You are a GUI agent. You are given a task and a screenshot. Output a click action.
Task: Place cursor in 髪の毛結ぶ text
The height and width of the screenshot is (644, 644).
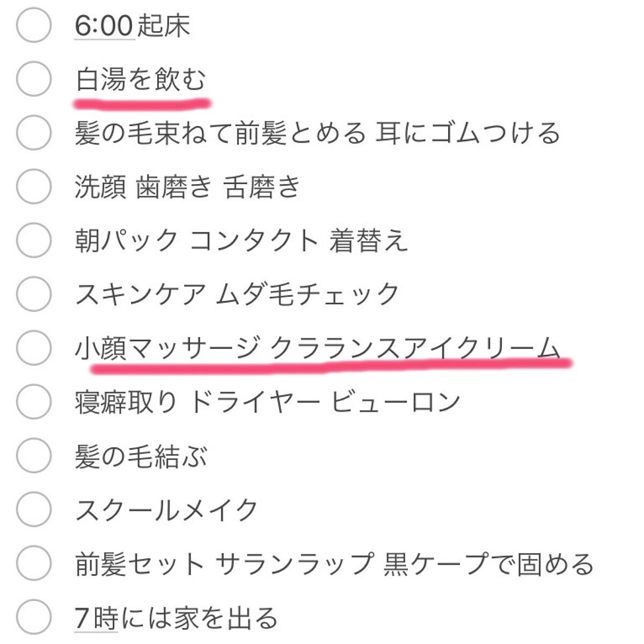point(141,457)
